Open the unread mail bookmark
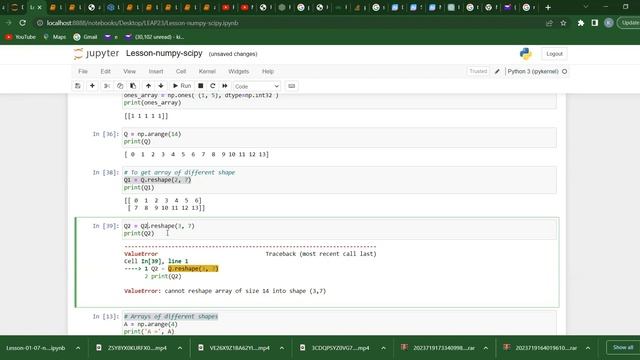 tap(155, 37)
